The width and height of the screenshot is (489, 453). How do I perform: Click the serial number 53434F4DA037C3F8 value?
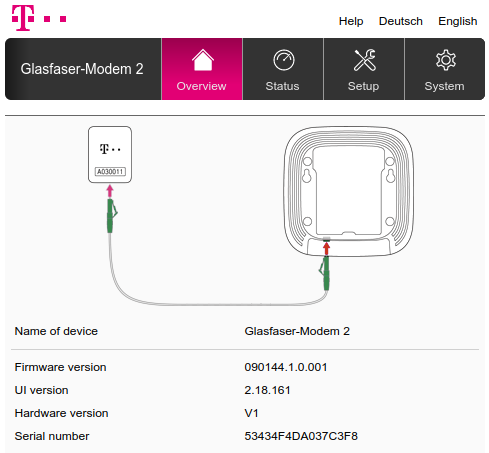pos(301,436)
